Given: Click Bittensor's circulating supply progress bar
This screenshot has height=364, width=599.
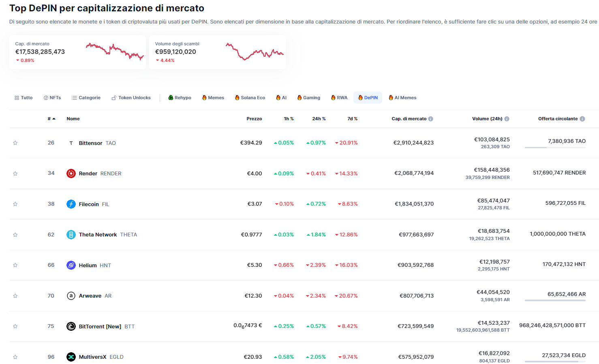Looking at the screenshot, I should click(555, 147).
